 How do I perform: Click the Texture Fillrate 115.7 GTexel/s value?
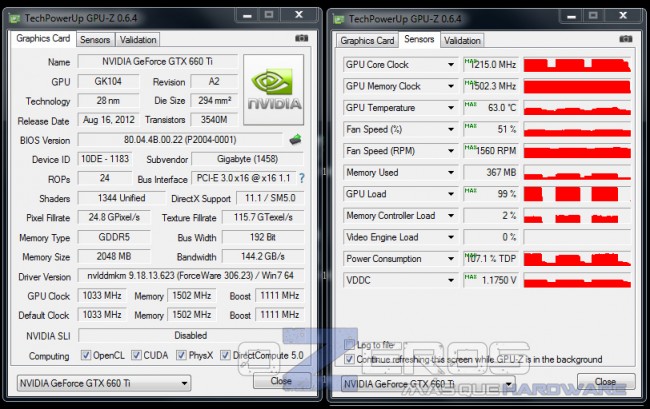(x=263, y=217)
